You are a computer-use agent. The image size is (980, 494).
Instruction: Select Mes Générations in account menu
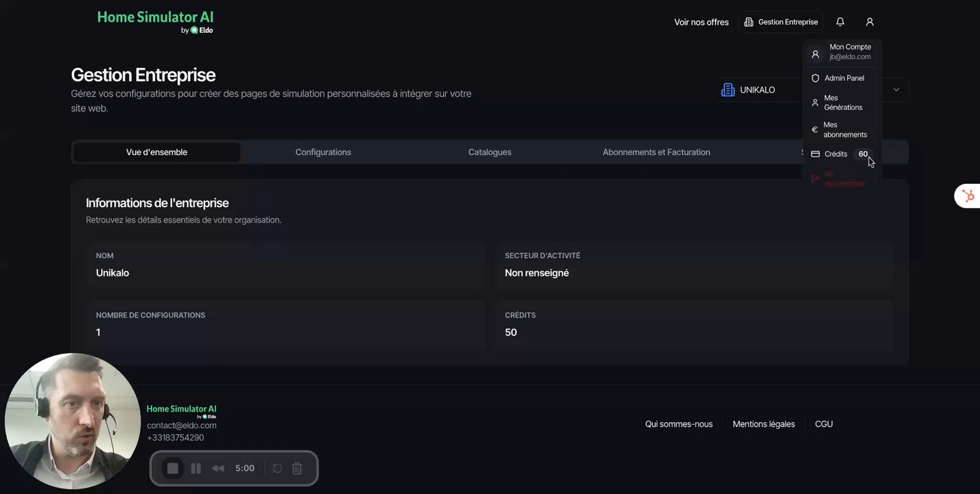coord(843,103)
